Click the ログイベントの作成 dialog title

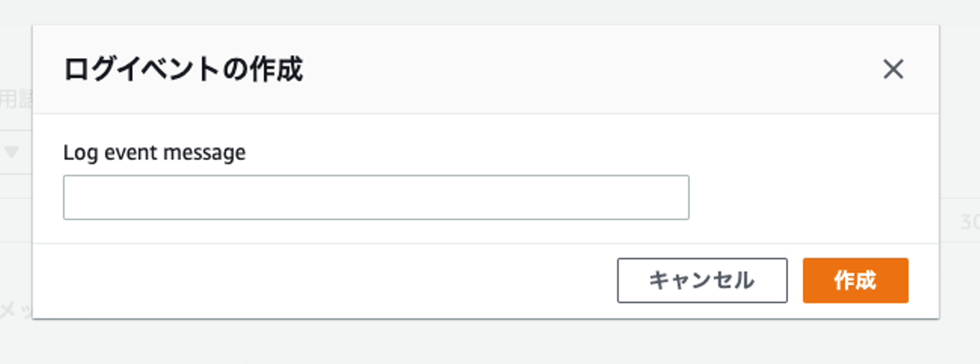[183, 70]
